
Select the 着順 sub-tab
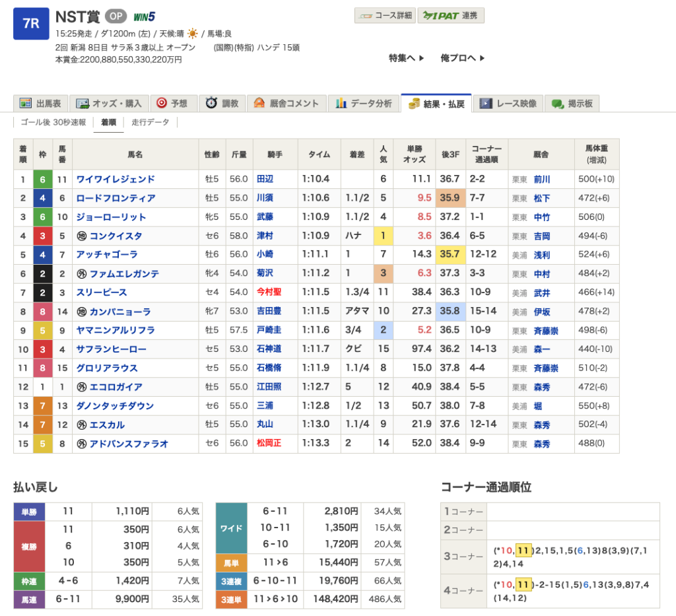(x=109, y=123)
